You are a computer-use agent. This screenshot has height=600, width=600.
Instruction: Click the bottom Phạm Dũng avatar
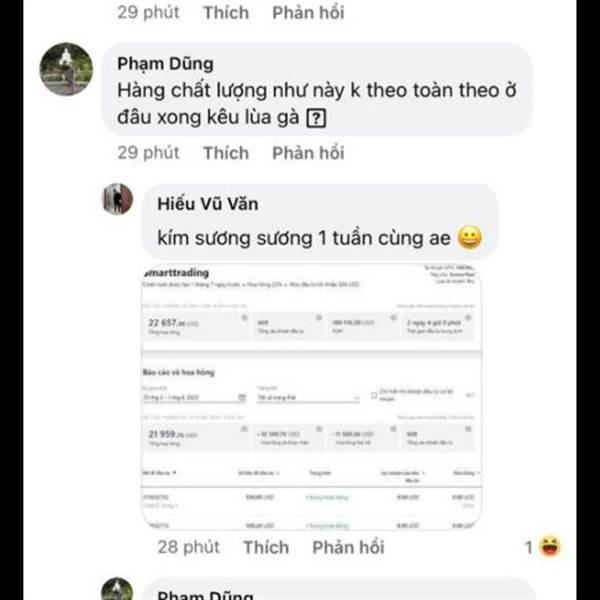tap(117, 589)
